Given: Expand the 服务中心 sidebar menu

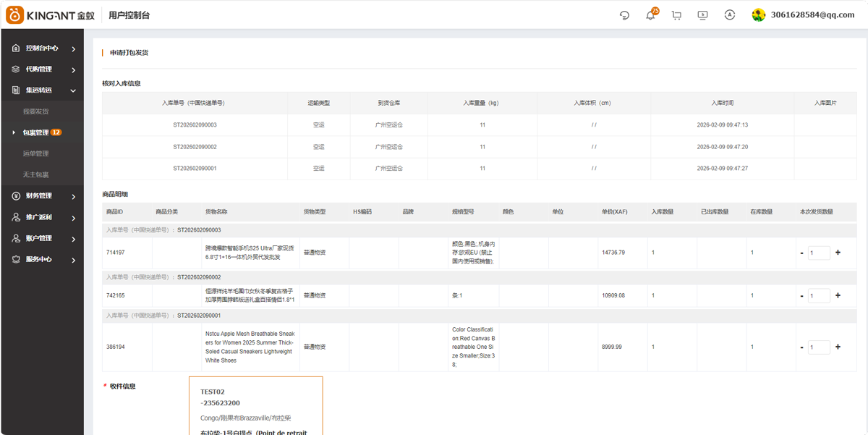Looking at the screenshot, I should tap(43, 259).
